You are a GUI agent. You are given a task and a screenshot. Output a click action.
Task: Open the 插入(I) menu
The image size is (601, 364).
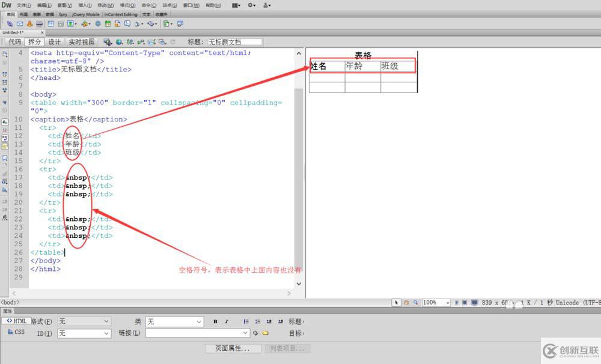[x=85, y=5]
